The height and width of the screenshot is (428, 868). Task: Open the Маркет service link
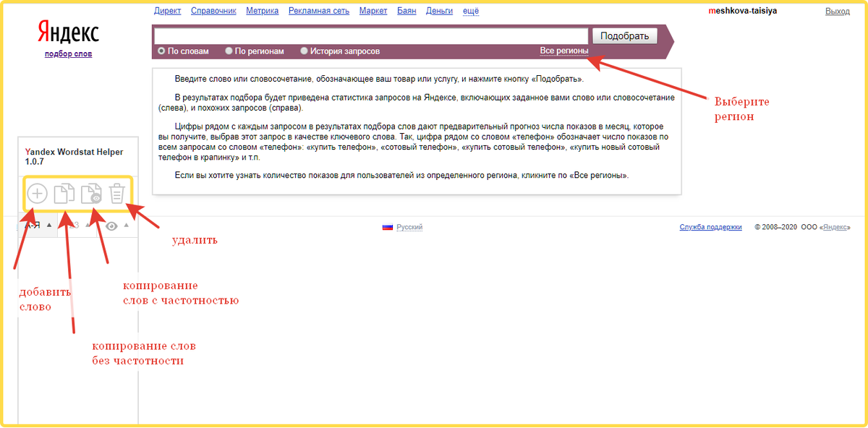click(x=373, y=11)
